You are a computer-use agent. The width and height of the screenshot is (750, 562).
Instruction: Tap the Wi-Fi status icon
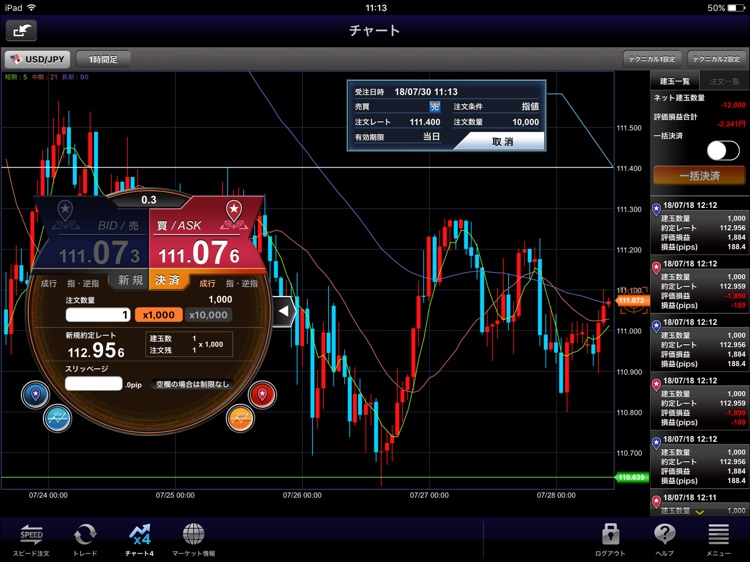[x=32, y=8]
